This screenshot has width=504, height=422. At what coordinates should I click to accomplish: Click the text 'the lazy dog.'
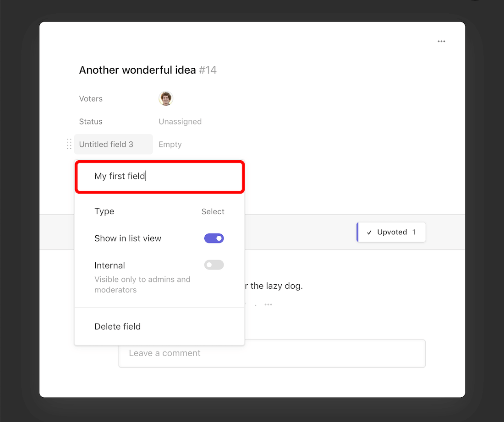point(276,286)
